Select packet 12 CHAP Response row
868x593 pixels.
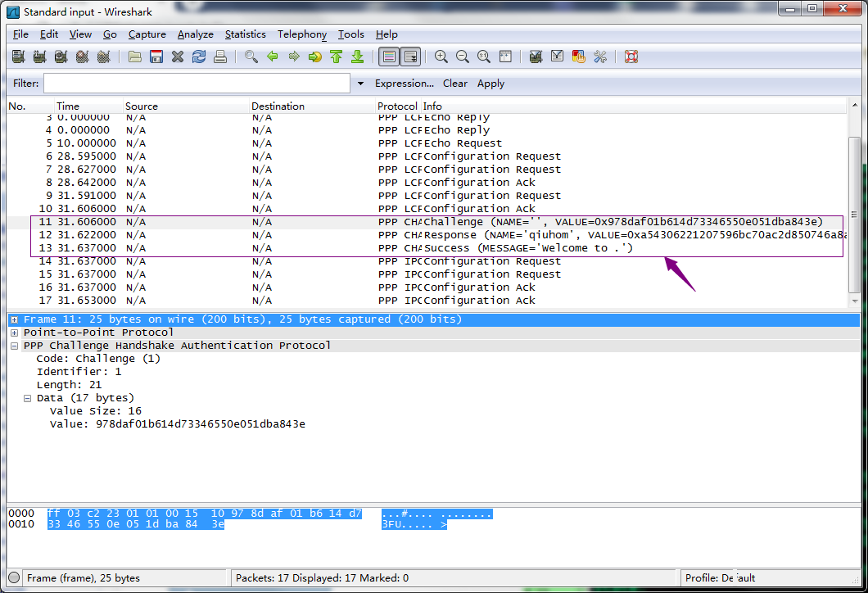click(427, 235)
